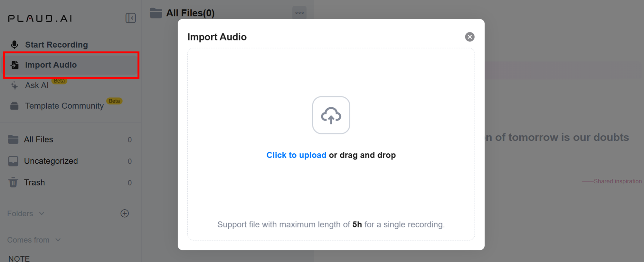Select NOTE under Comes from
Image resolution: width=644 pixels, height=262 pixels.
coord(19,258)
